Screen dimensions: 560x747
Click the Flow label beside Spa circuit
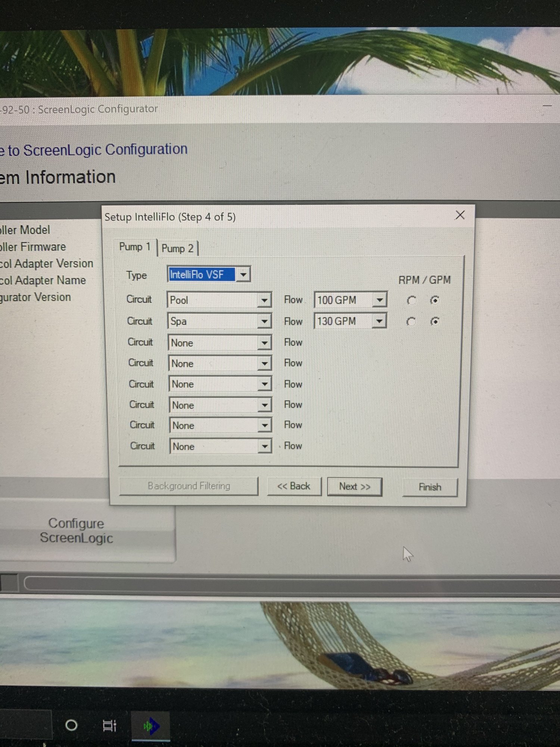(293, 321)
